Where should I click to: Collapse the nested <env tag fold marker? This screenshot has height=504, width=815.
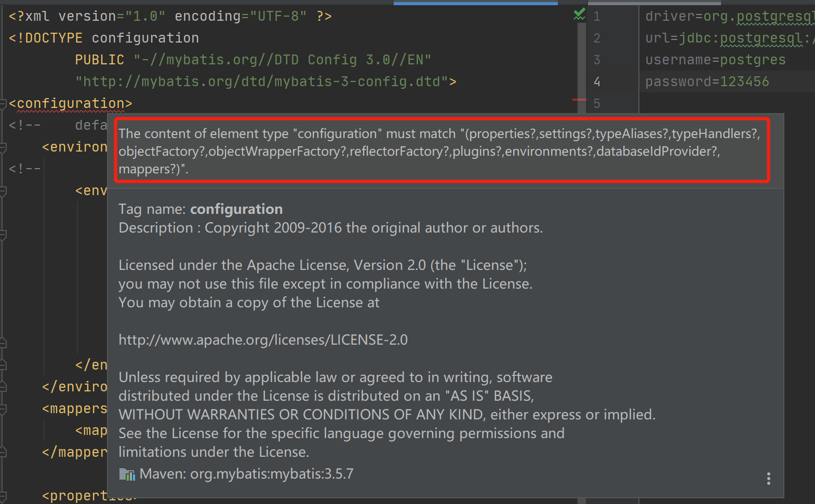(x=3, y=191)
